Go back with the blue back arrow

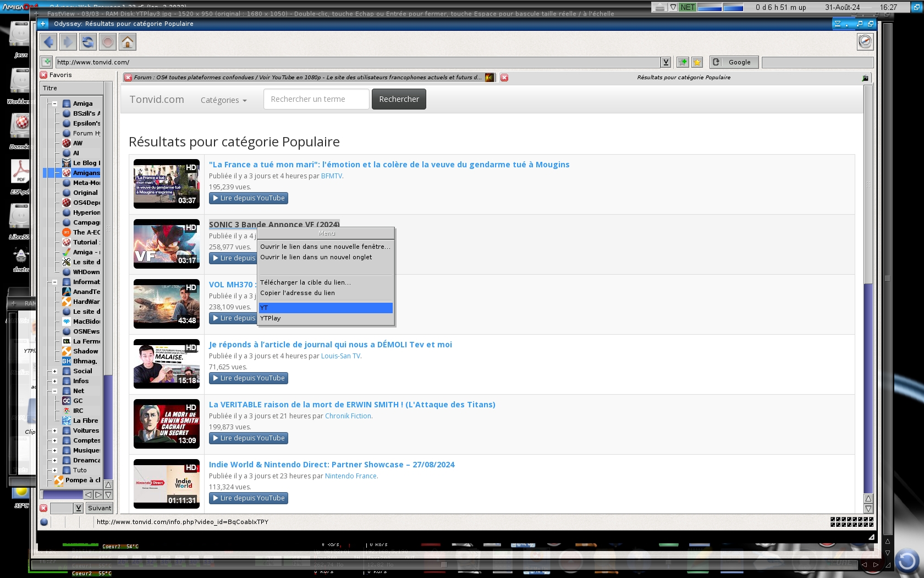48,42
